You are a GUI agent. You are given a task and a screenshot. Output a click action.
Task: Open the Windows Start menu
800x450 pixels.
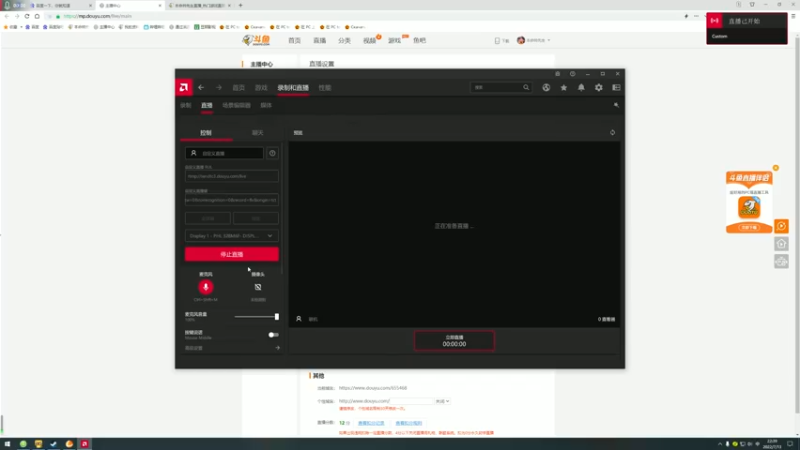point(7,444)
